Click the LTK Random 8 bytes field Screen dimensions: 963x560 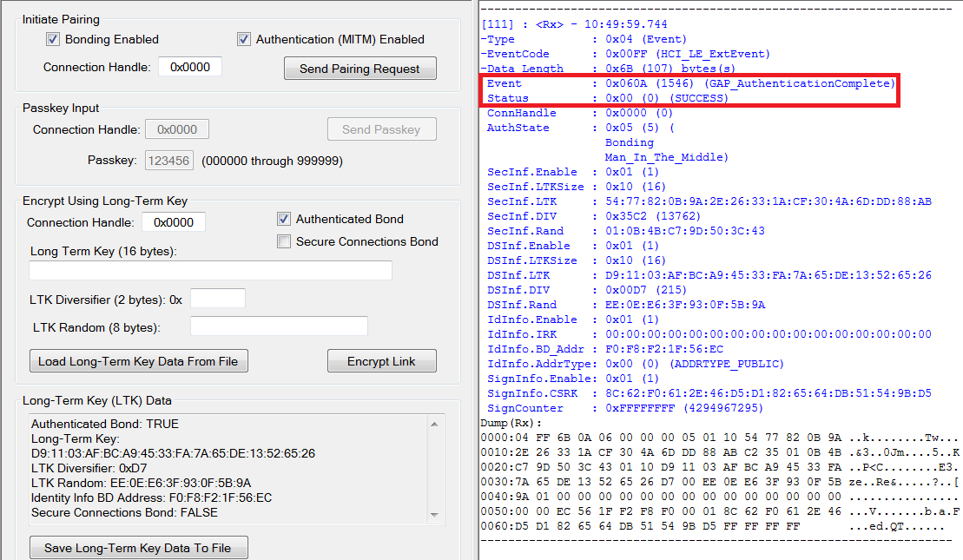279,326
